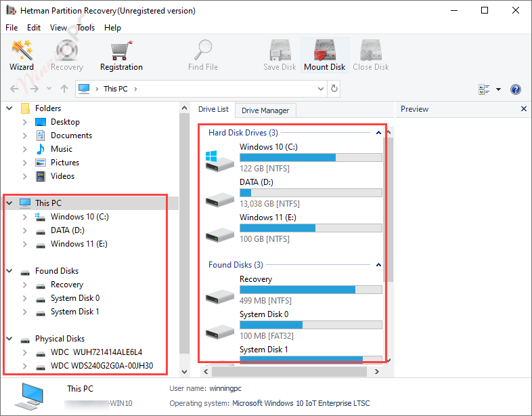This screenshot has height=416, width=532.
Task: Select Recovery disk icon in Drive List
Action: [219, 297]
